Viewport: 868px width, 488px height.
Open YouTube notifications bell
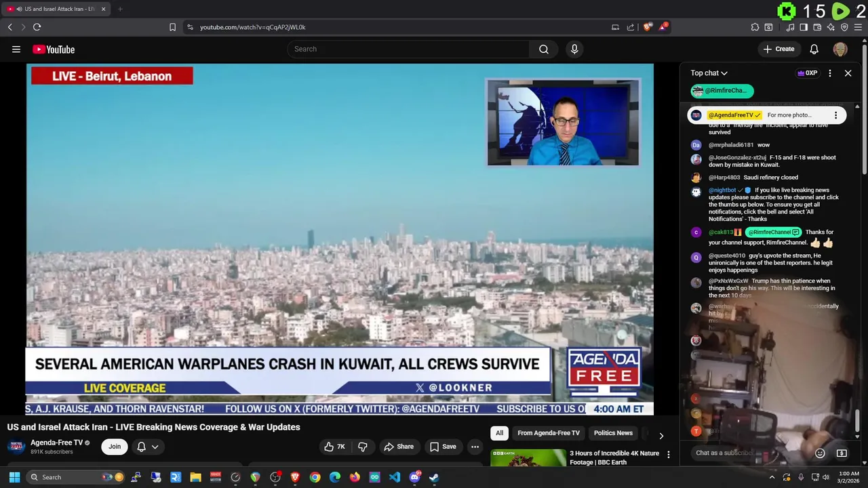pos(814,49)
